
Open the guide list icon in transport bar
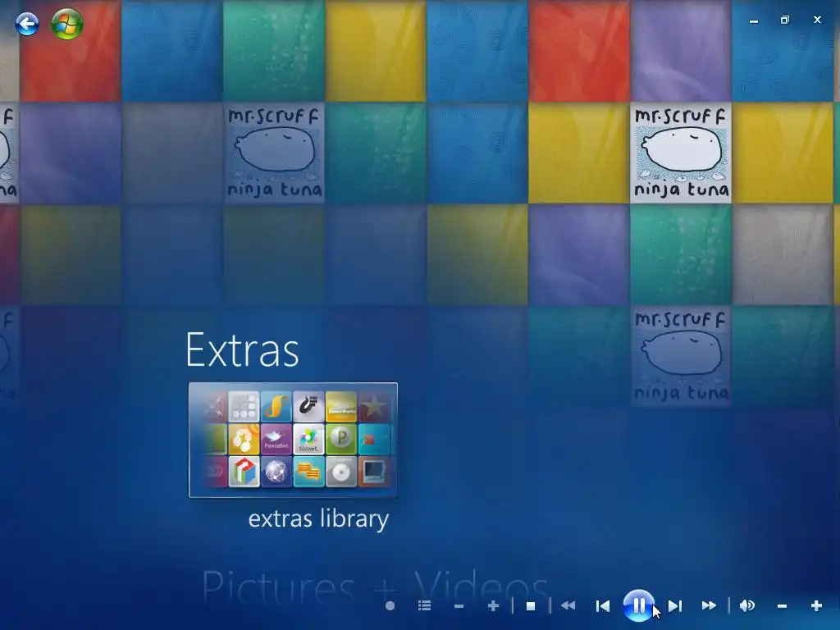[x=424, y=606]
